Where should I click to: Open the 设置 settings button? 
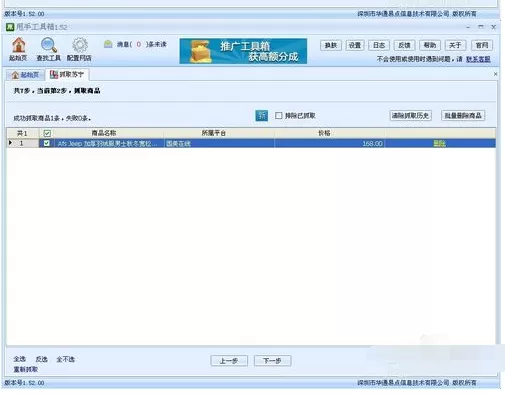coord(355,45)
